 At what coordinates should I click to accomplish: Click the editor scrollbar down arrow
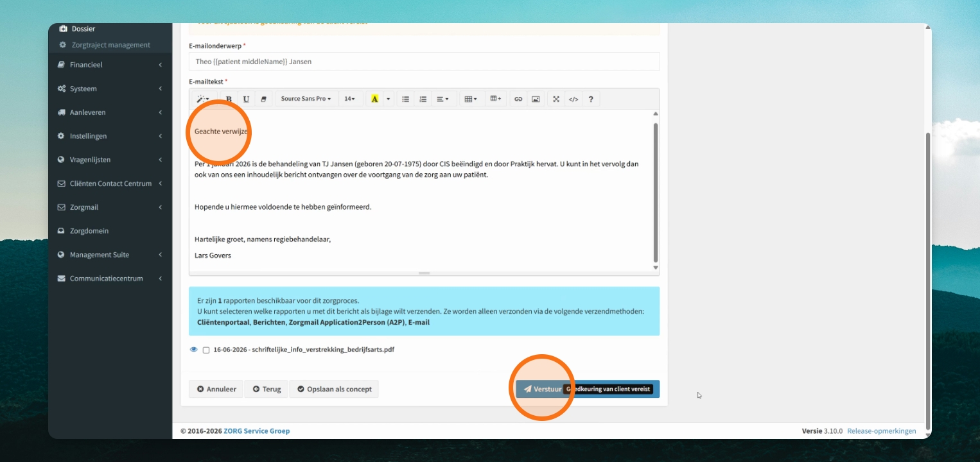tap(656, 267)
